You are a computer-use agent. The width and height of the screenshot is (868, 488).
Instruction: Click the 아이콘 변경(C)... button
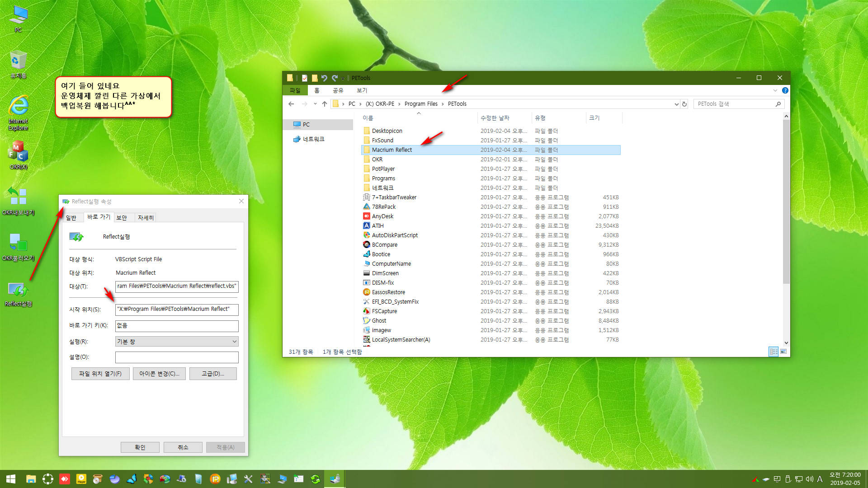[159, 374]
